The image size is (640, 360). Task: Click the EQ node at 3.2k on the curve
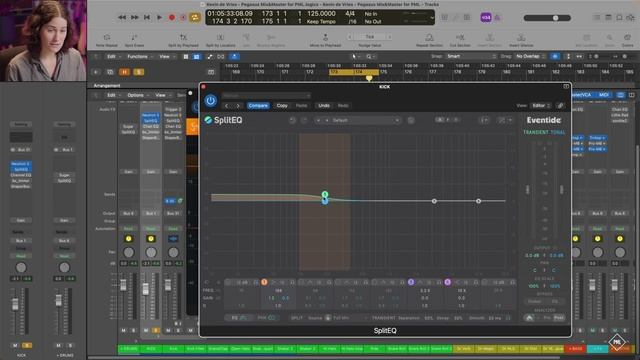(434, 201)
